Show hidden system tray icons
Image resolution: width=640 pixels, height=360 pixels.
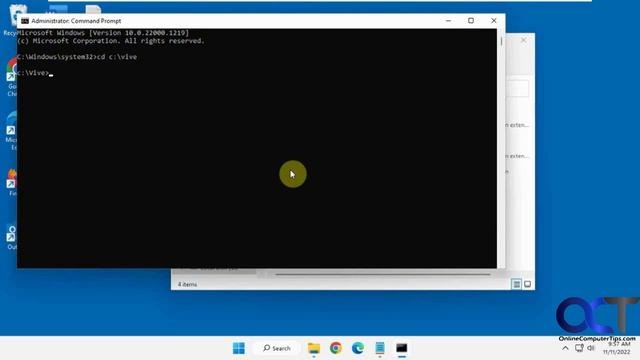point(565,348)
